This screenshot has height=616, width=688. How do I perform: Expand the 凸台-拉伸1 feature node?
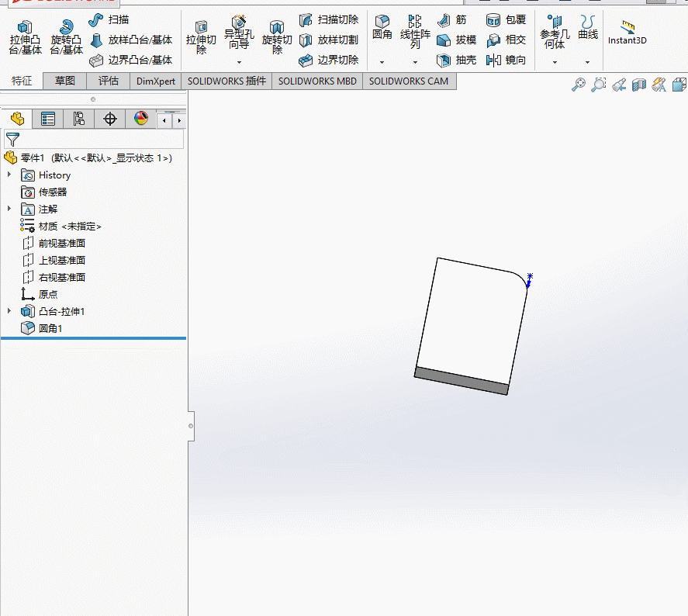pos(9,311)
